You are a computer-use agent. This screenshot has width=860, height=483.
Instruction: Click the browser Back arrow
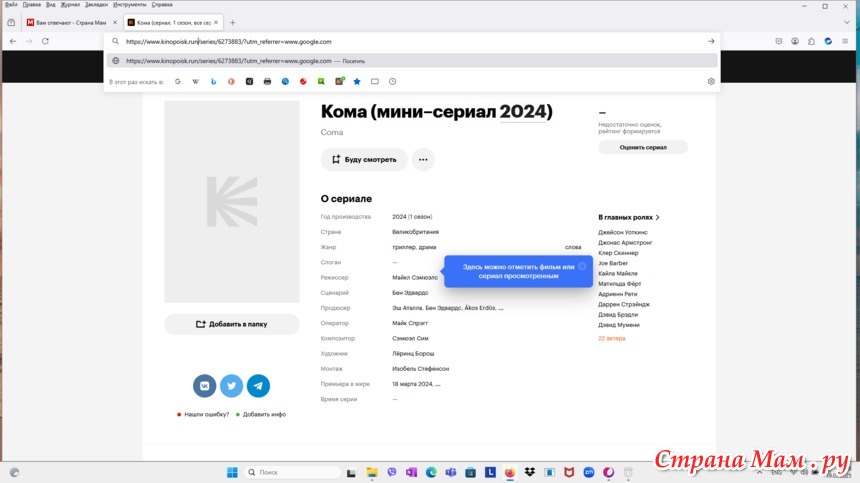click(13, 41)
